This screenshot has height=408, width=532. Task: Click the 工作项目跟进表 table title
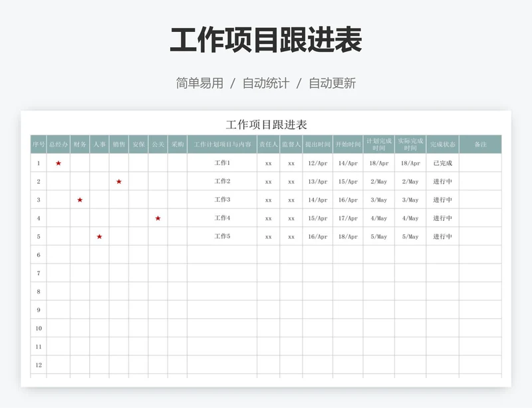coord(266,123)
